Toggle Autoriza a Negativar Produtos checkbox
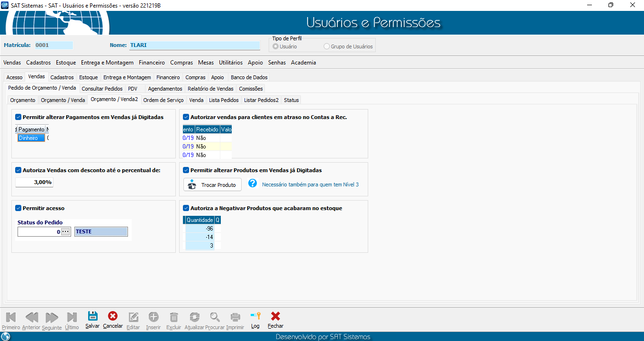This screenshot has width=644, height=341. coord(186,208)
